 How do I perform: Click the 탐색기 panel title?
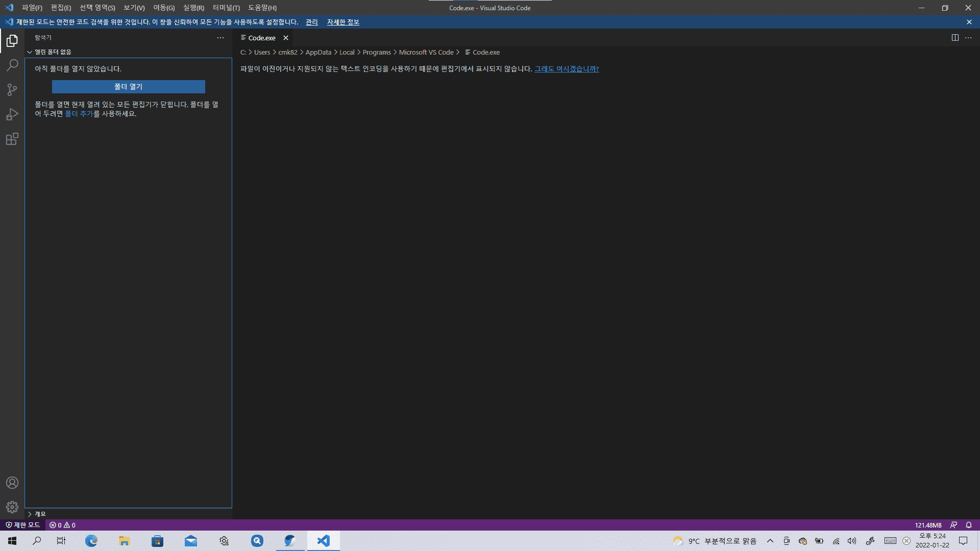43,38
